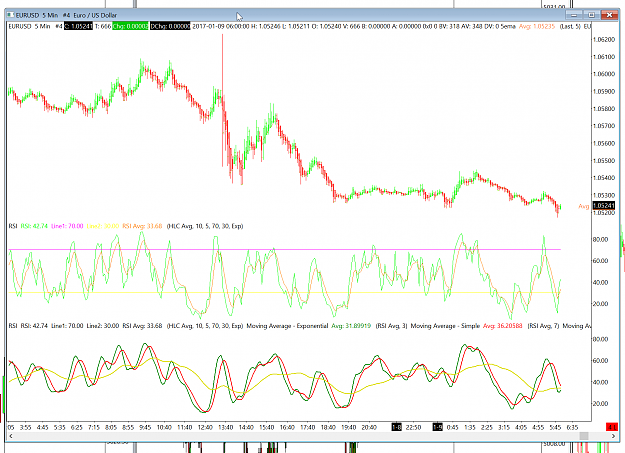The image size is (625, 453).
Task: Click the 1.05500 price scale label
Action: (x=604, y=161)
